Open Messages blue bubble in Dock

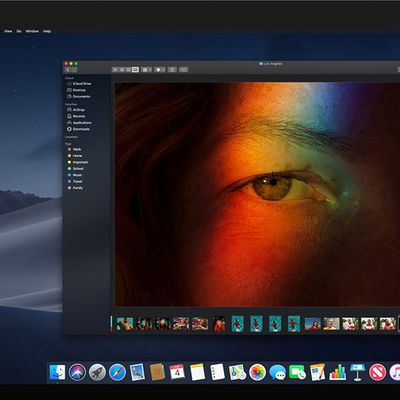[277, 372]
